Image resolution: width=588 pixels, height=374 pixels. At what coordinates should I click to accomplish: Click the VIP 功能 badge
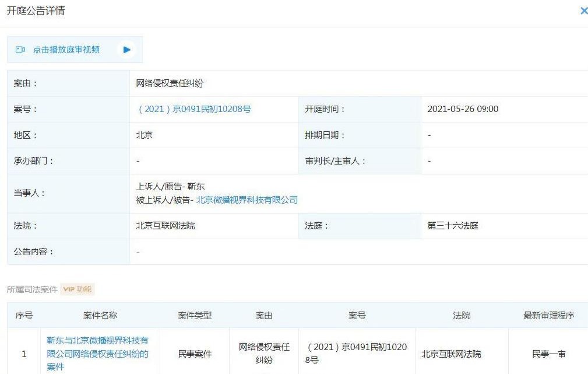[x=77, y=289]
